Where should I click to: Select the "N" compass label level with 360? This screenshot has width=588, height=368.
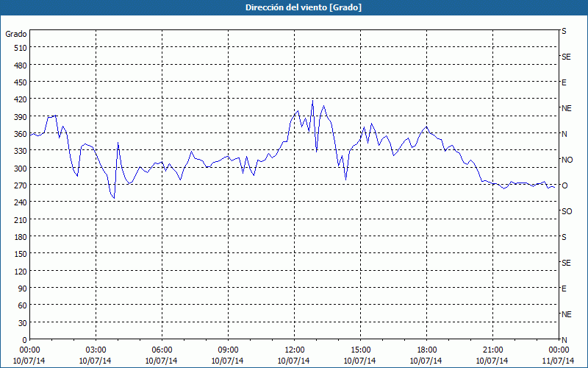point(564,134)
